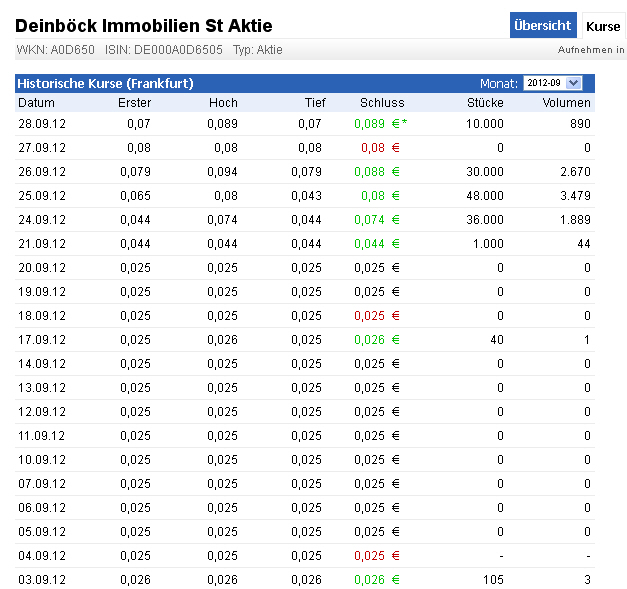
Task: Click the WKN: A0D650 text
Action: click(x=56, y=50)
